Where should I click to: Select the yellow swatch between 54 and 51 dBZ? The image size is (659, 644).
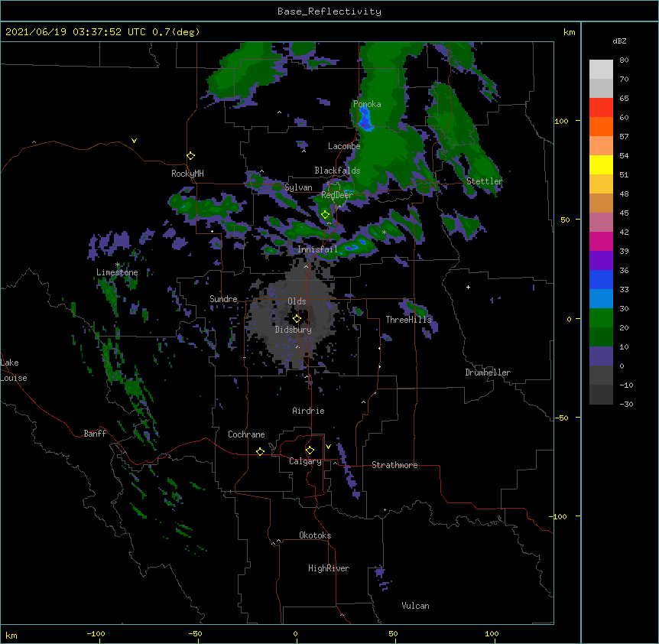pyautogui.click(x=601, y=164)
